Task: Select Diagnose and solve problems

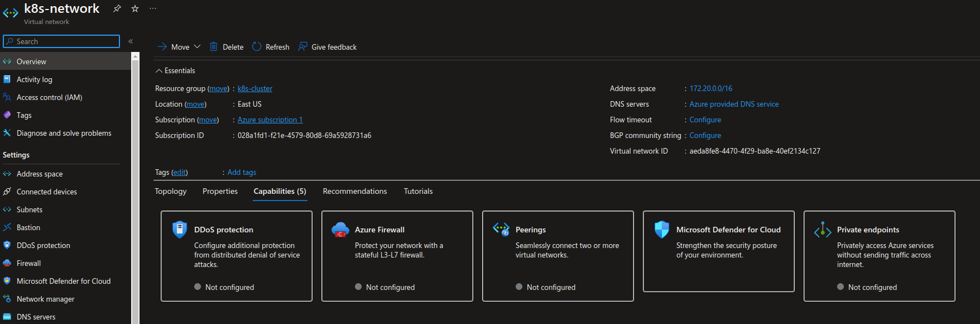Action: pyautogui.click(x=64, y=133)
